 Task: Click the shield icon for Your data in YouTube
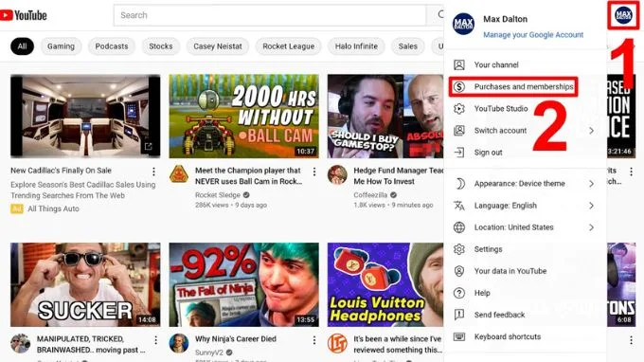(458, 271)
